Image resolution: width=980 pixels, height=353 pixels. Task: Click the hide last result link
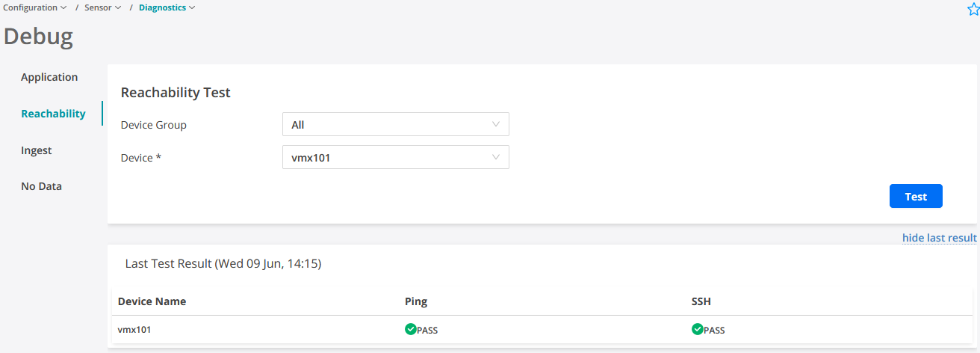[939, 238]
